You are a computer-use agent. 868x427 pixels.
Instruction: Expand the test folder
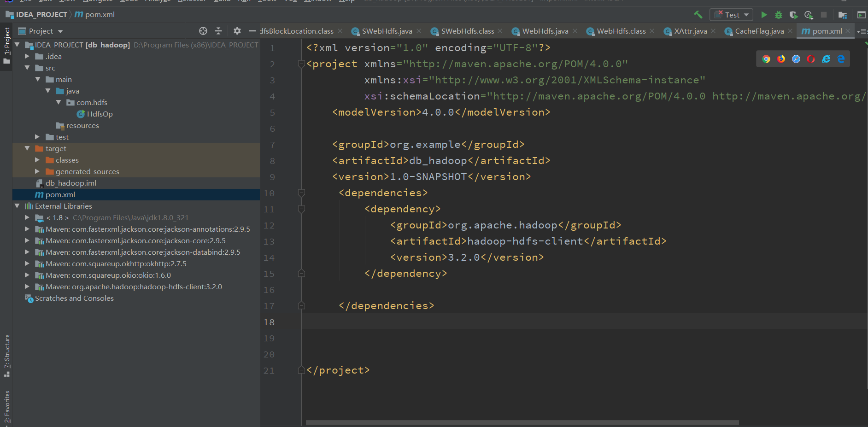coord(38,137)
